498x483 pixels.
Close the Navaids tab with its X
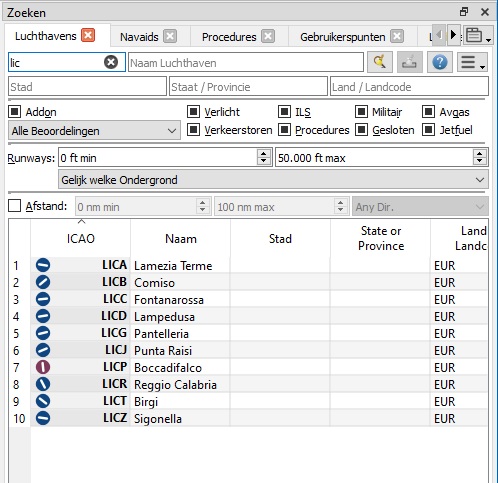coord(170,36)
